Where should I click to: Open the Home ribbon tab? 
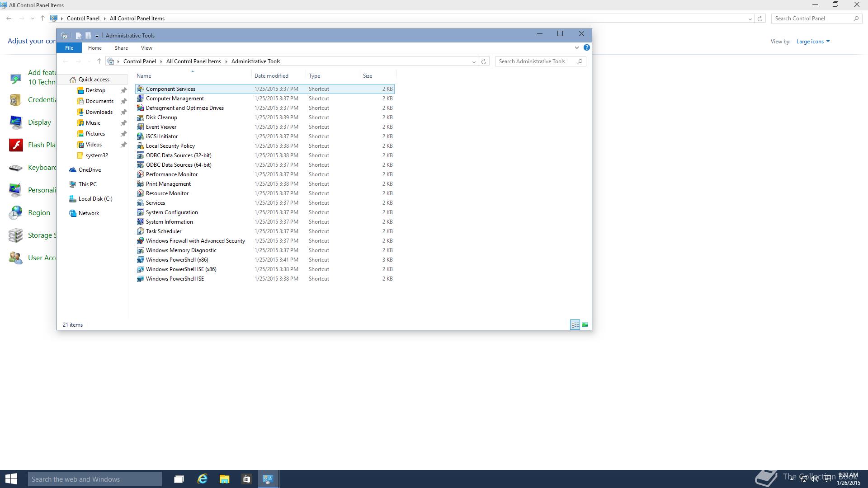(x=95, y=48)
